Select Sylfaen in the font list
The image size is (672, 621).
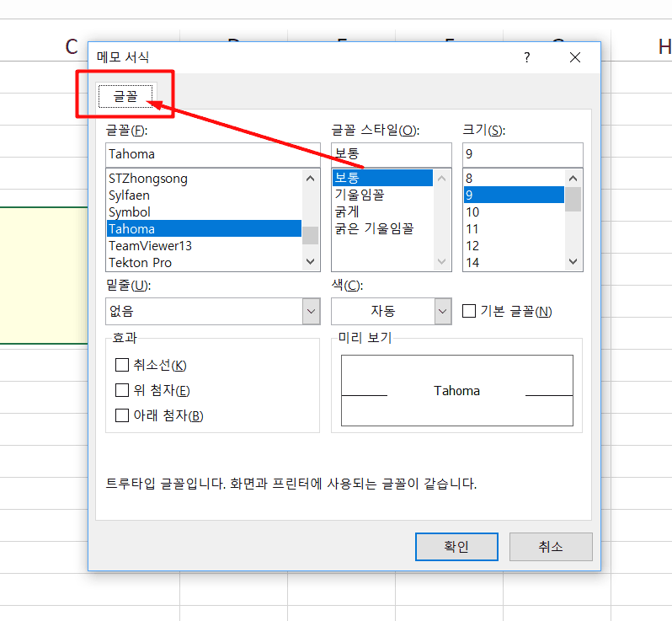pos(204,195)
